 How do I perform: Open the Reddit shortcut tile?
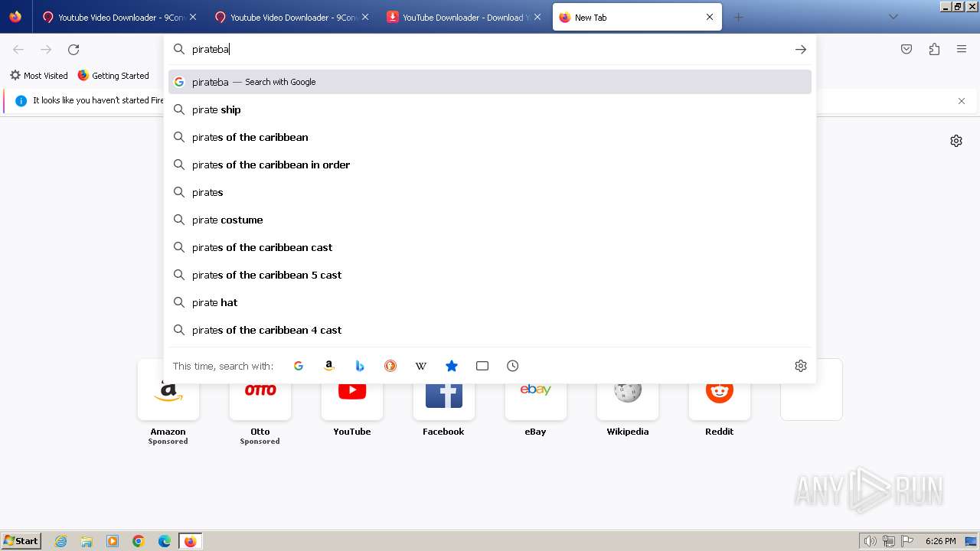click(720, 402)
